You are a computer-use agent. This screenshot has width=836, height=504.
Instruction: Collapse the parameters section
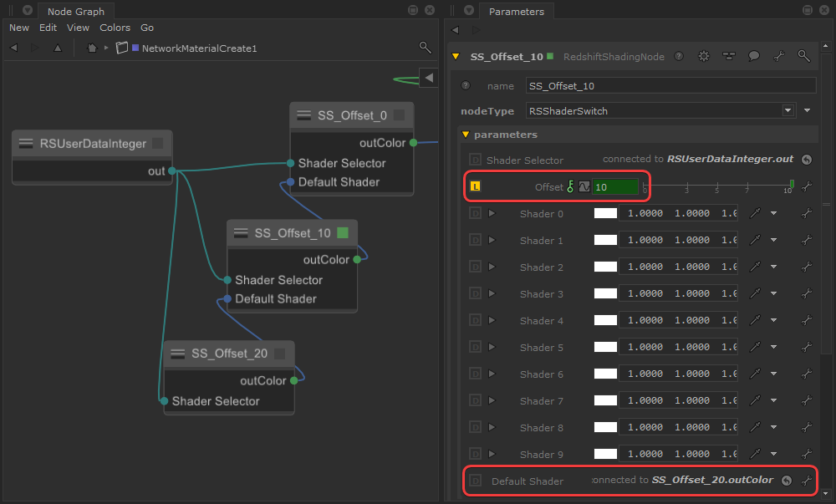pos(466,135)
